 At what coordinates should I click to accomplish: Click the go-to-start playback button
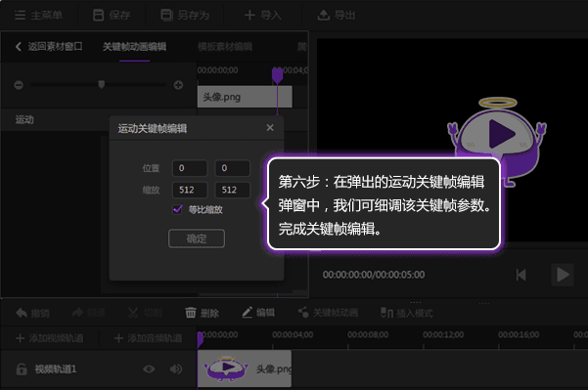tap(520, 275)
